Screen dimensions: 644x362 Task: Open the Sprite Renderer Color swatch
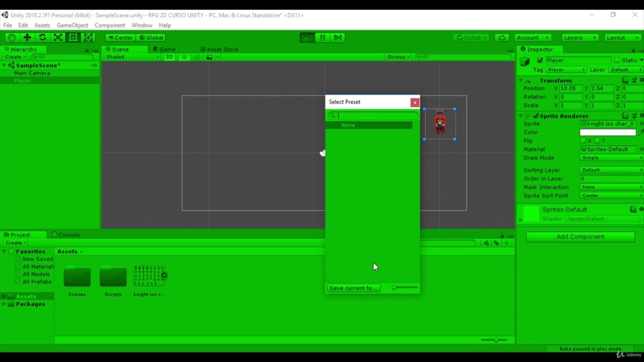608,132
